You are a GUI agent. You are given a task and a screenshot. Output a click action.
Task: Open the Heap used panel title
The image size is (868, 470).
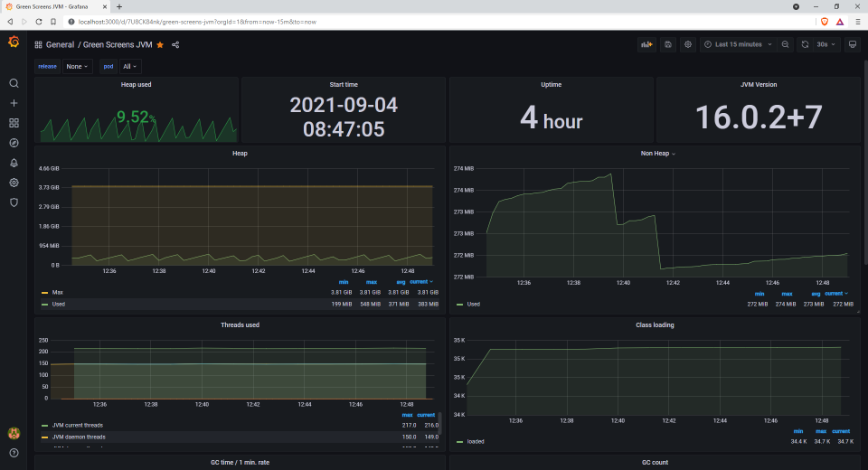[x=137, y=85]
